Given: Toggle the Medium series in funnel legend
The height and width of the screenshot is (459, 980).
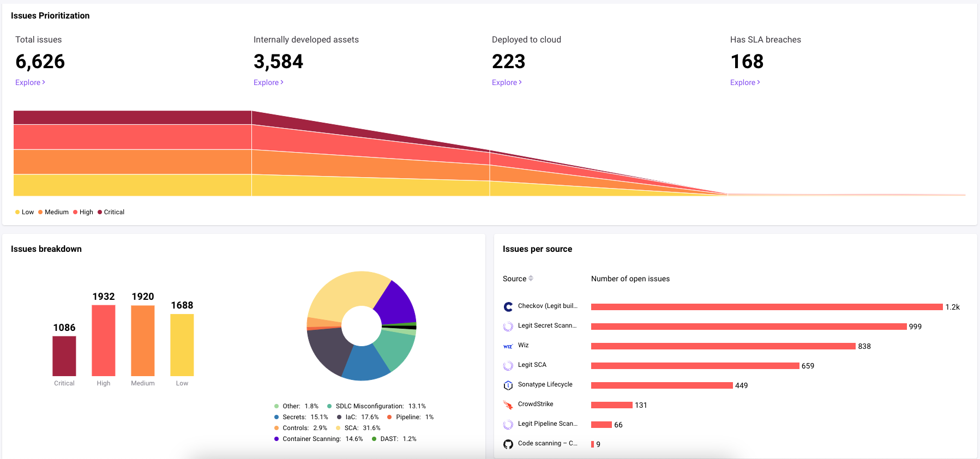Looking at the screenshot, I should 53,212.
